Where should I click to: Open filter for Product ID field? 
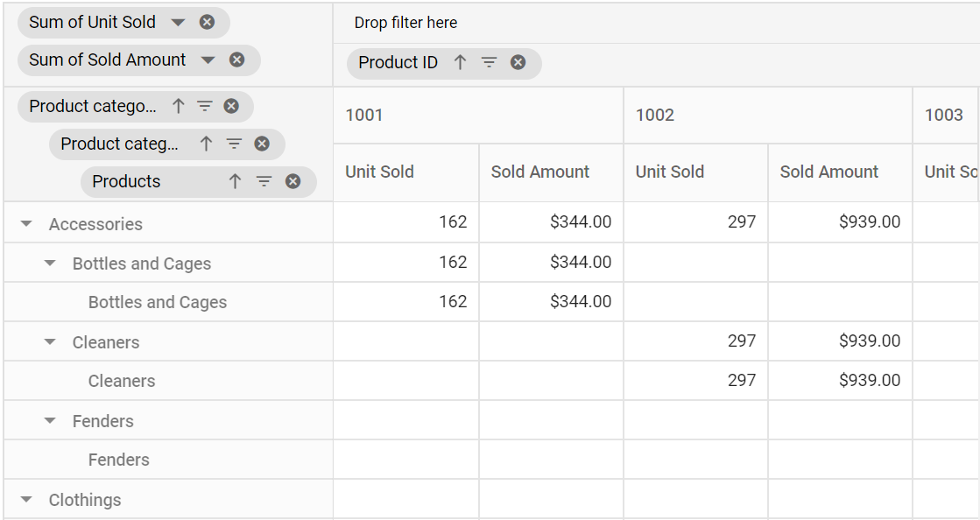coord(489,62)
